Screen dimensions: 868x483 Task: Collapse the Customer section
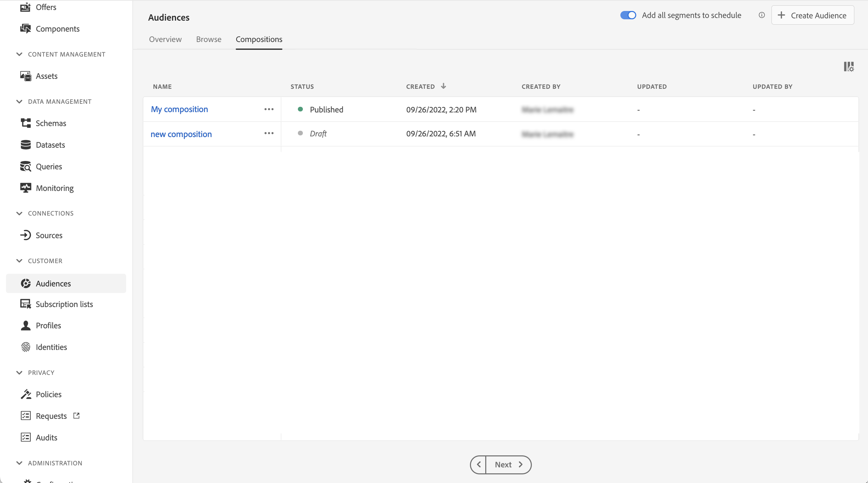[19, 261]
